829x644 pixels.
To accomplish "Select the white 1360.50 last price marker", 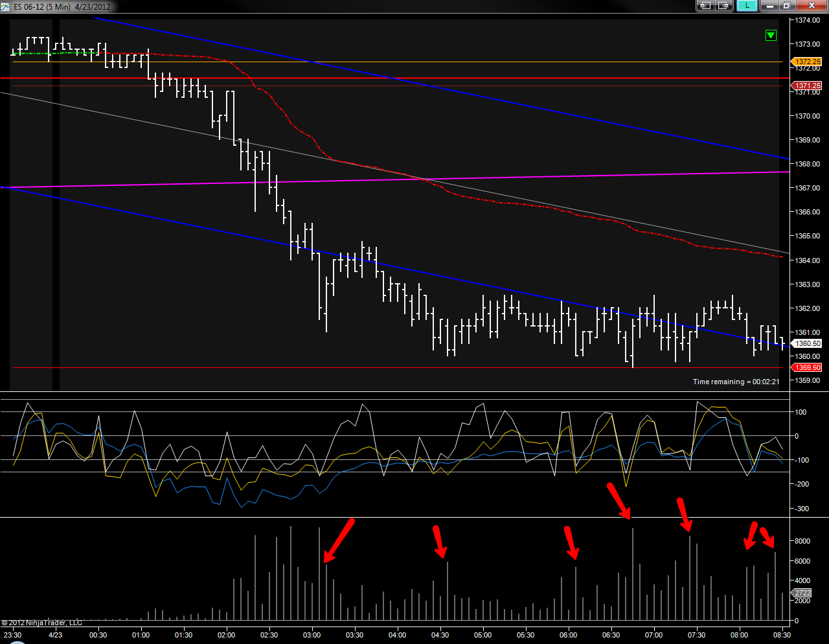I will click(807, 344).
